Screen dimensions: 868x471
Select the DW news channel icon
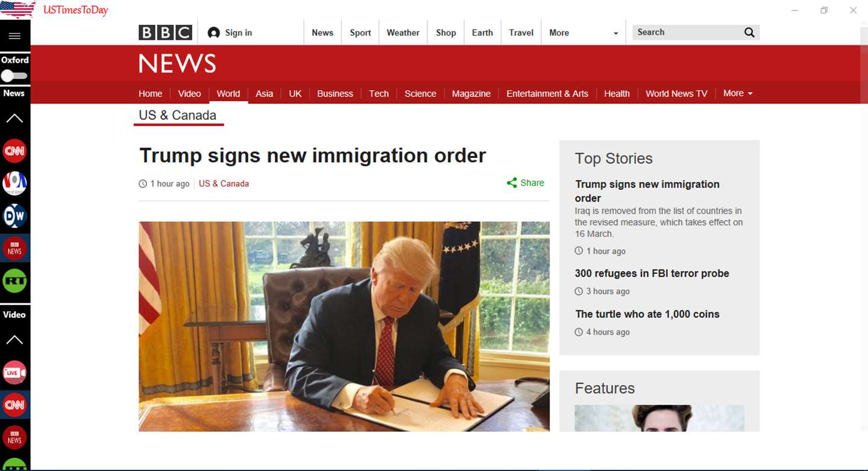pos(14,216)
